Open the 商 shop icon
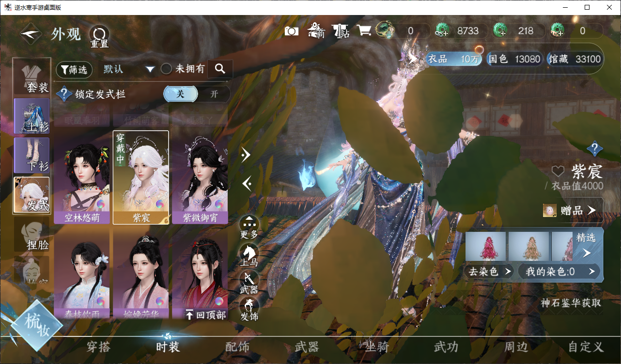Image resolution: width=621 pixels, height=364 pixels. [x=316, y=30]
